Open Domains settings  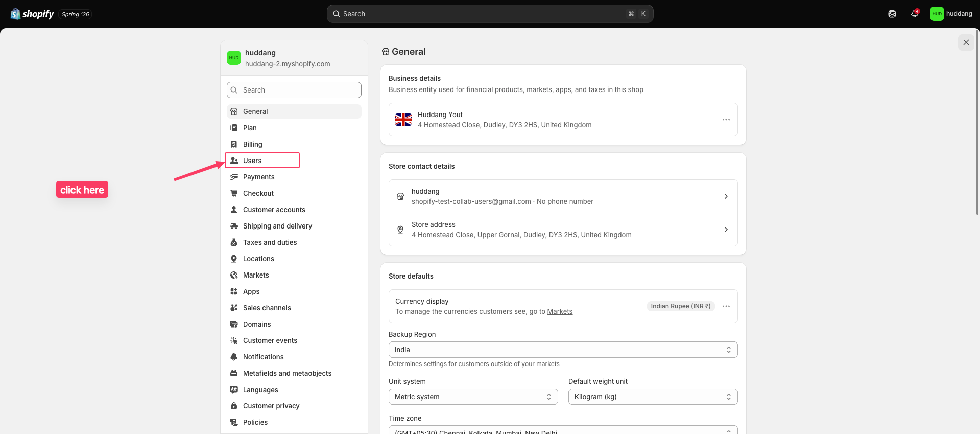[294, 324]
